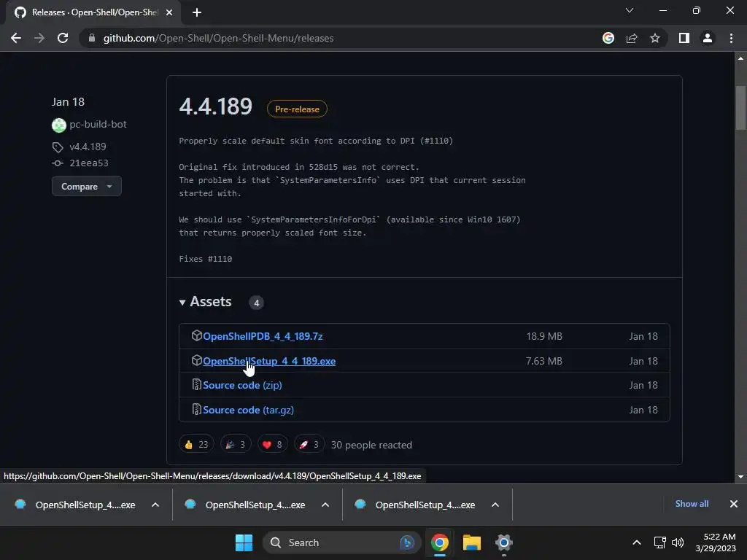Download OpenShellSetup_4_4_189.exe
The height and width of the screenshot is (560, 747).
pyautogui.click(x=269, y=361)
